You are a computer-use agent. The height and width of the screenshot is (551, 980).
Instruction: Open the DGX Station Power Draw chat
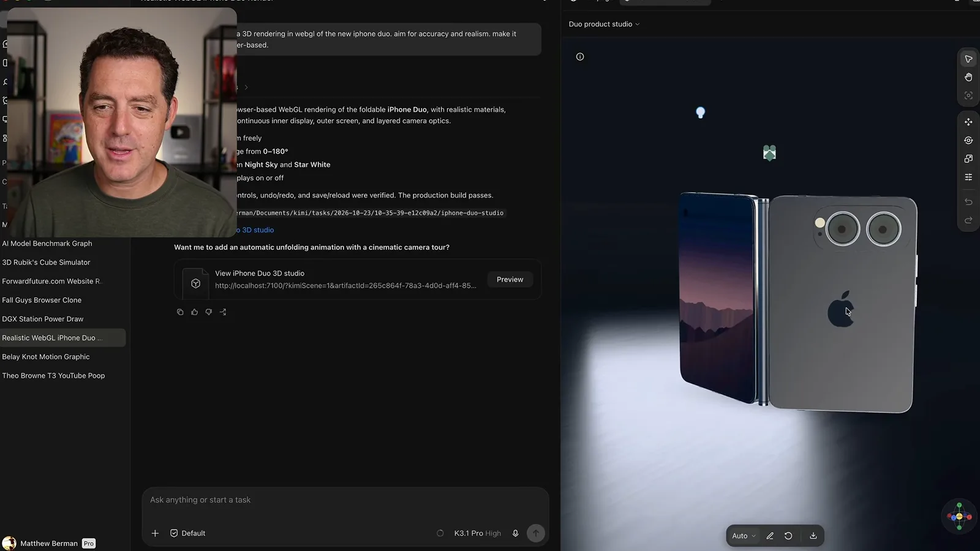click(43, 319)
